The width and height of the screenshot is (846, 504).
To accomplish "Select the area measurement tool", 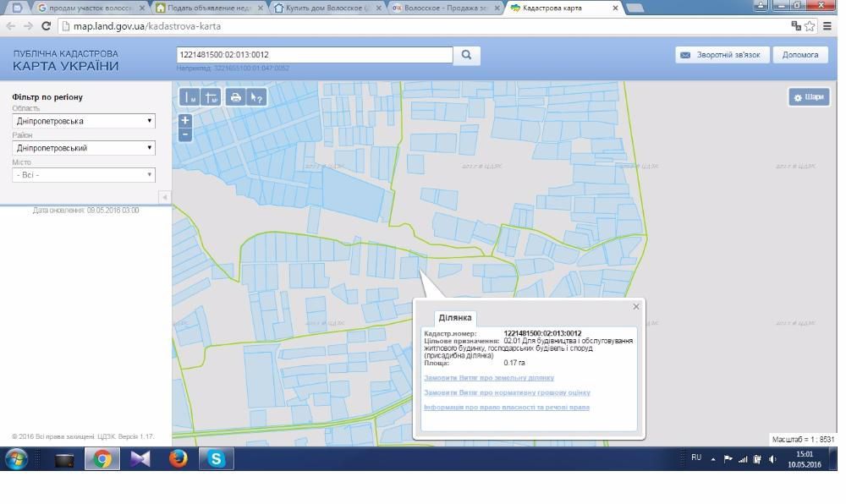I will coord(211,97).
